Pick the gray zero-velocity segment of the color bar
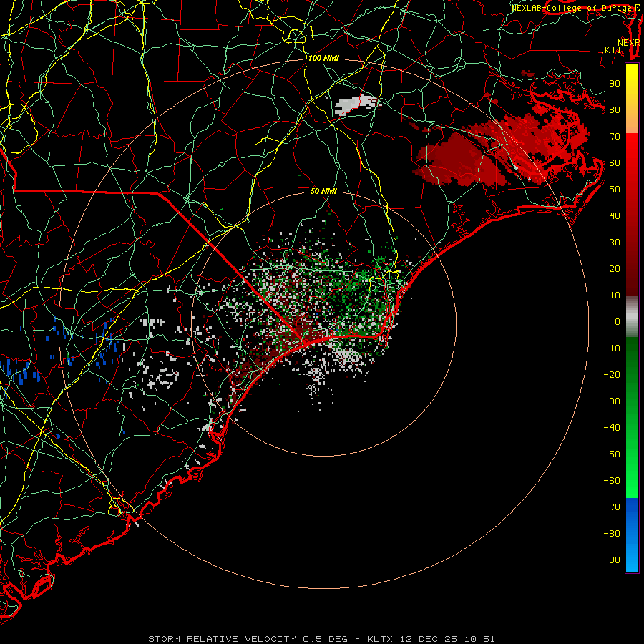The height and width of the screenshot is (644, 644). 632,316
